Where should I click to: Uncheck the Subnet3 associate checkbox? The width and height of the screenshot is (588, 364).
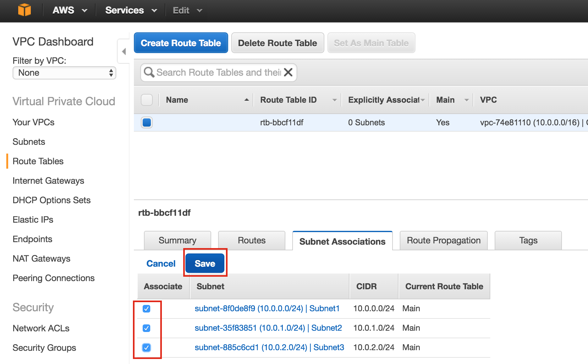pos(146,348)
